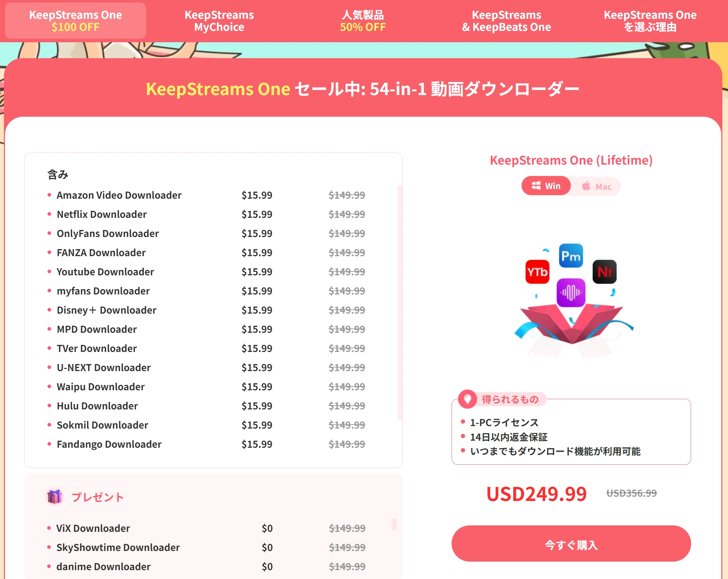Click ViX Downloader gift item

coord(93,528)
